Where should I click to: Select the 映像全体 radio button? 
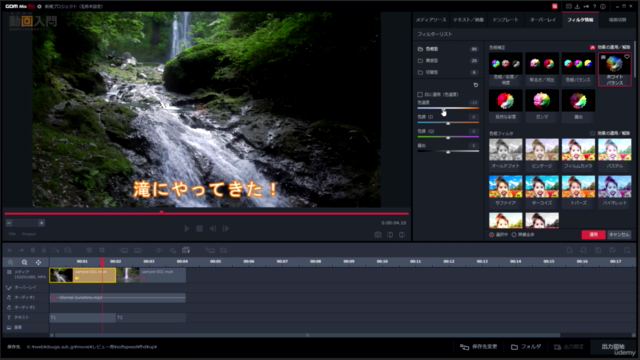coord(514,235)
